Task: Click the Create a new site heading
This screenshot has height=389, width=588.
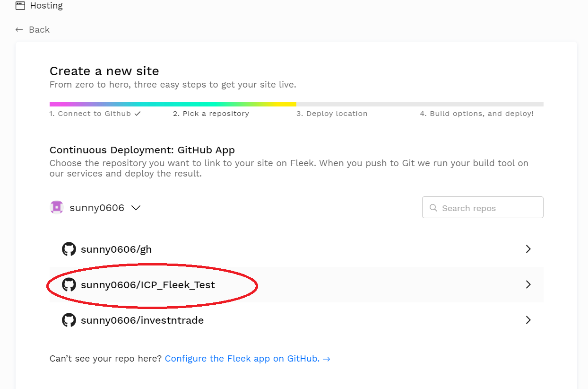Action: click(104, 71)
